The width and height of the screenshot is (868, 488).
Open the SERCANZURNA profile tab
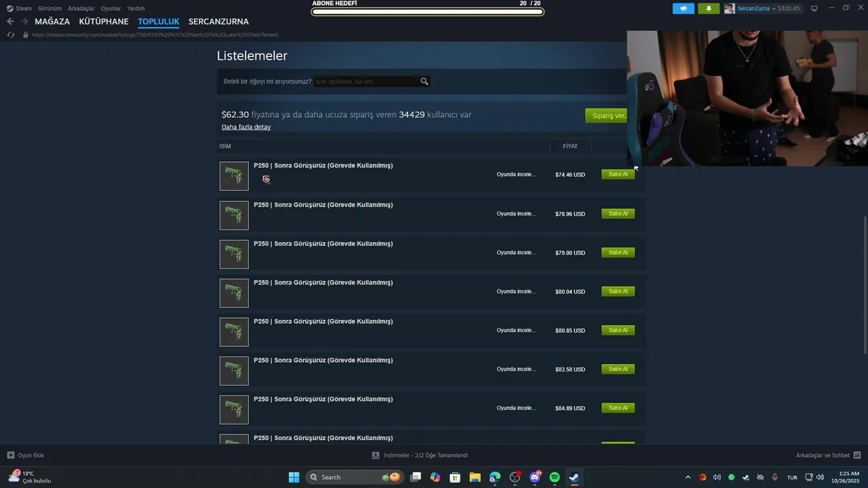(x=218, y=22)
